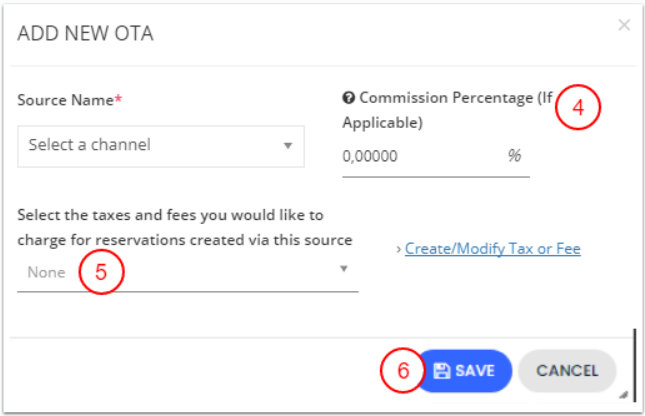The width and height of the screenshot is (645, 416).
Task: Click the help icon beside Commission Percentage
Action: click(349, 98)
